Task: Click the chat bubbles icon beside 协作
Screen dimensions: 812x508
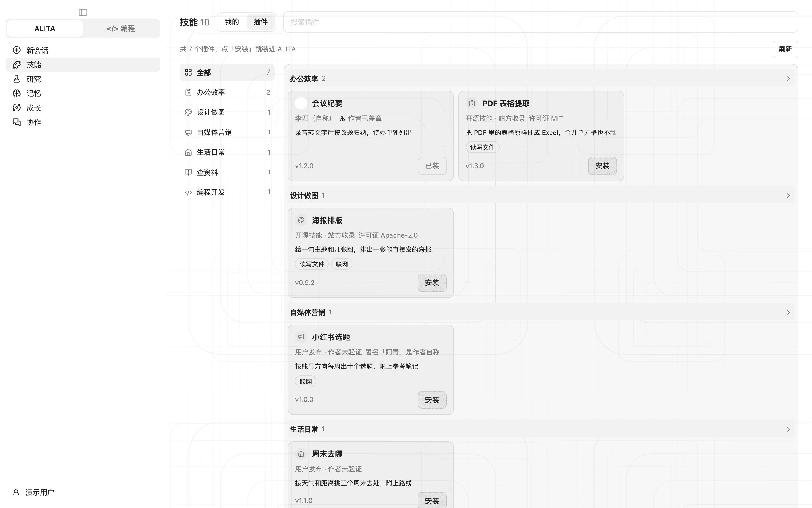Action: point(16,122)
